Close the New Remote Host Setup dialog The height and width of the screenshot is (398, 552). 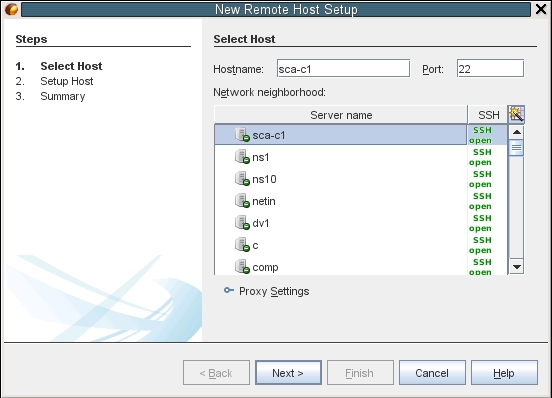pos(541,9)
